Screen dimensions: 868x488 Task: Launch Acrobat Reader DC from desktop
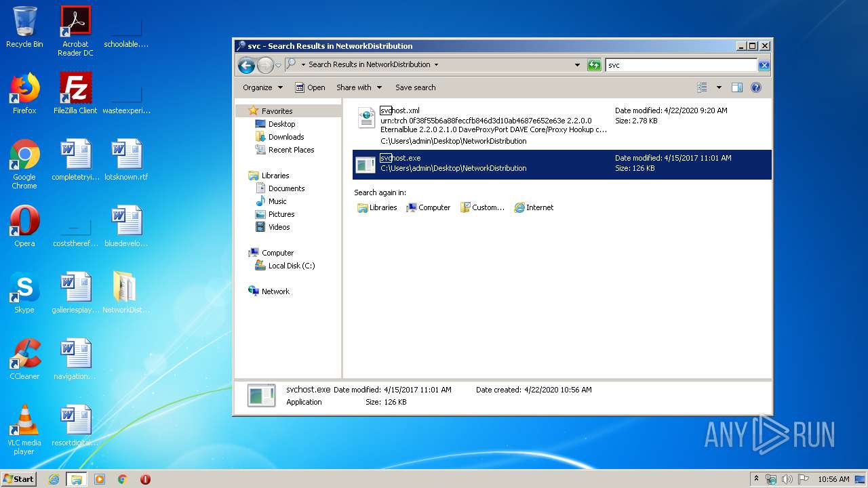[x=75, y=31]
